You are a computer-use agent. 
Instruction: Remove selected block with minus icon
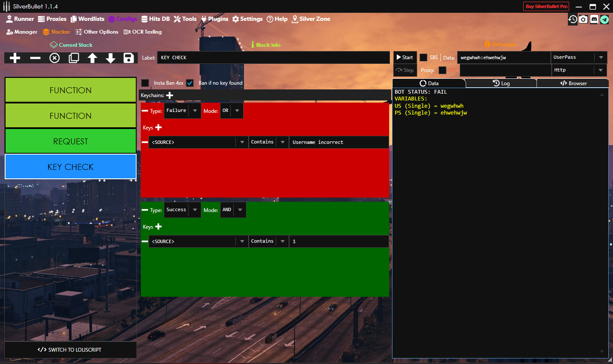pyautogui.click(x=35, y=58)
